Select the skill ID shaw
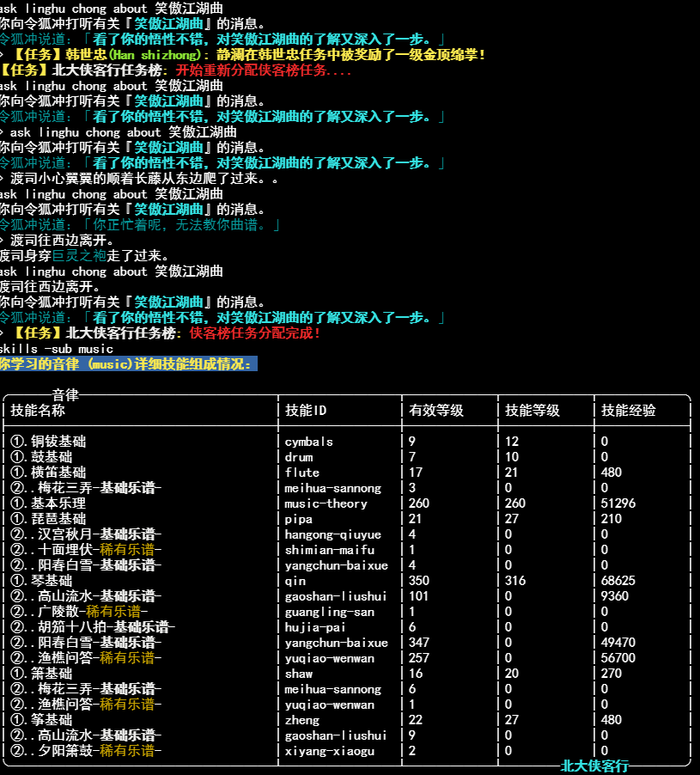The image size is (700, 775). click(x=298, y=673)
